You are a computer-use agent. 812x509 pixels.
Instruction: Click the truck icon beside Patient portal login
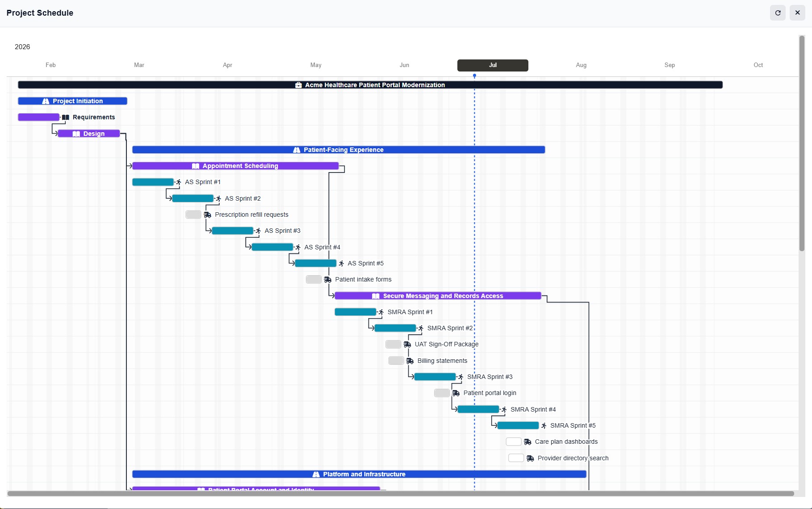[456, 393]
